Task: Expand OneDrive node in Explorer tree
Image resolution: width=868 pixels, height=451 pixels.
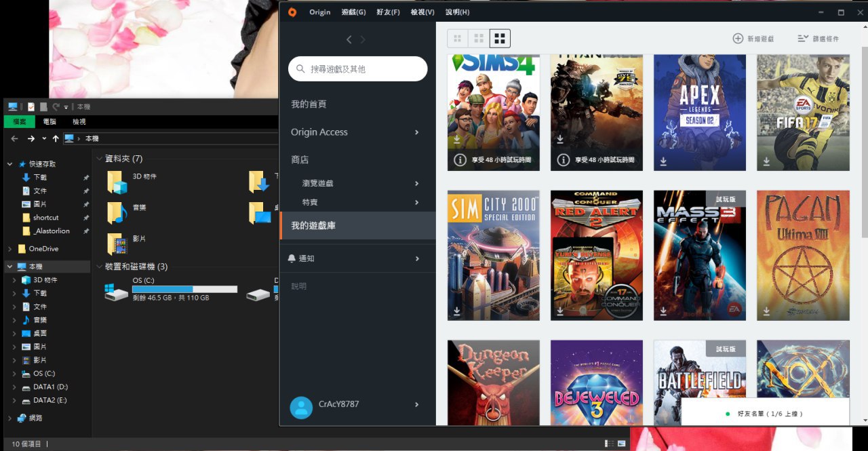Action: (x=10, y=249)
